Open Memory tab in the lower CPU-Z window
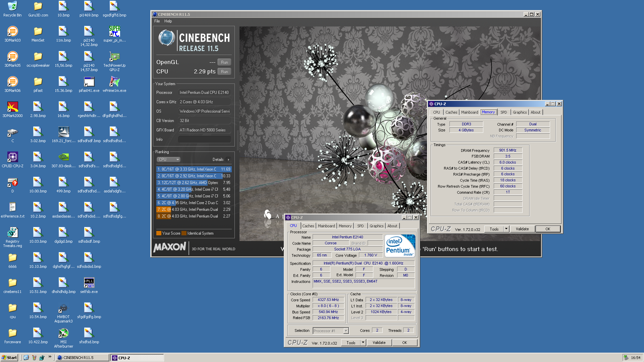This screenshot has height=362, width=644. 345,226
